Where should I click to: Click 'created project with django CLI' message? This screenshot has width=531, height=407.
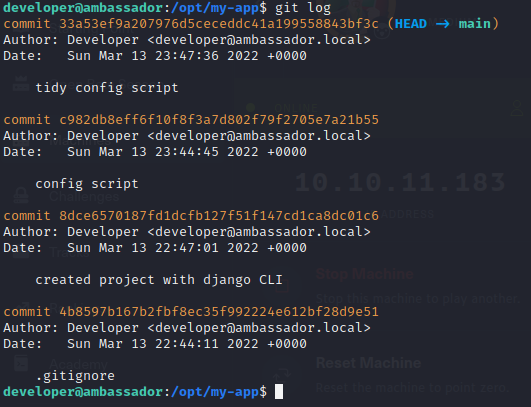point(159,280)
